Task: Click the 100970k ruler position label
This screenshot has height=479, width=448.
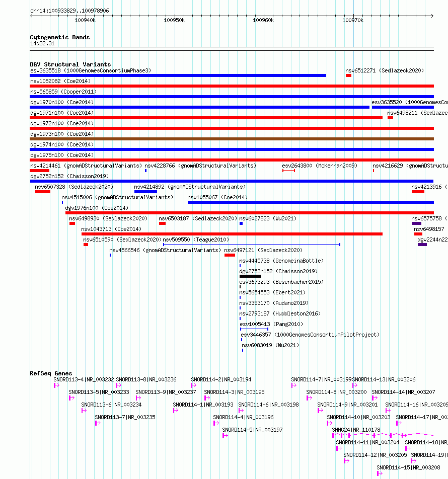Action: (353, 21)
